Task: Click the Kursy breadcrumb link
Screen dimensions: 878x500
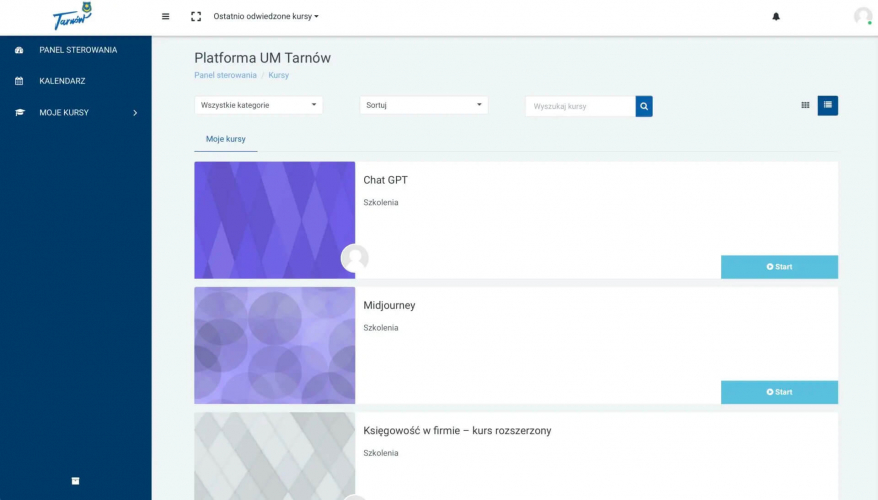Action: coord(278,75)
